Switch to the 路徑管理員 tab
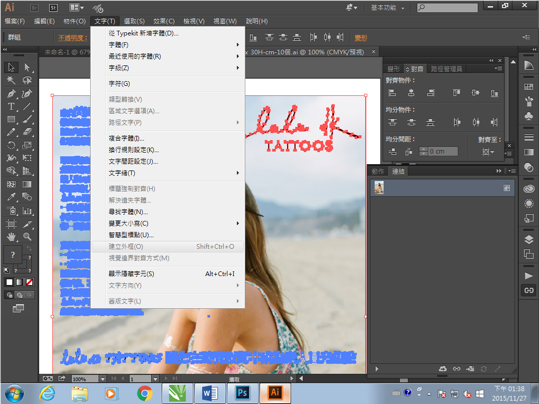 446,69
